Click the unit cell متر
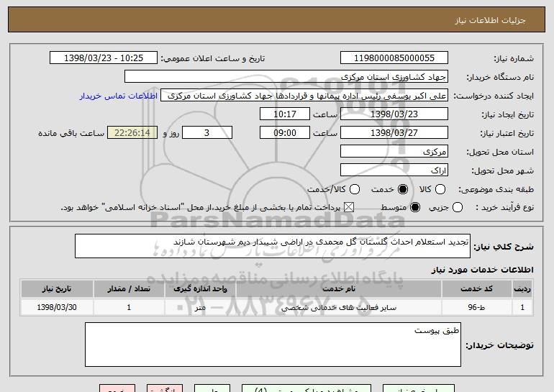Screen dimensions: 554x392 click(x=200, y=307)
